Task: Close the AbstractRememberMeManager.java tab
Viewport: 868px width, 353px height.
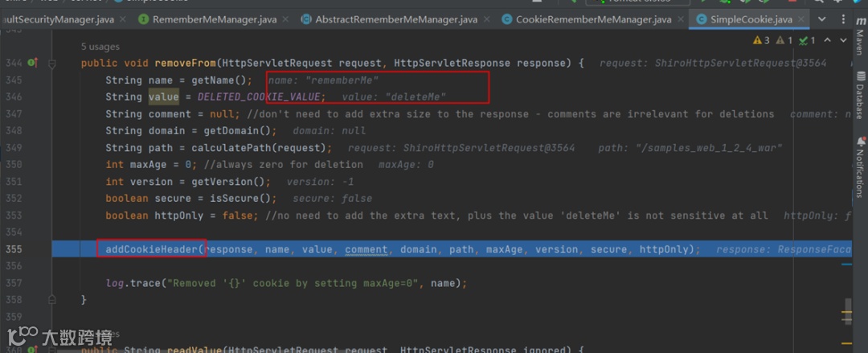Action: [x=486, y=19]
